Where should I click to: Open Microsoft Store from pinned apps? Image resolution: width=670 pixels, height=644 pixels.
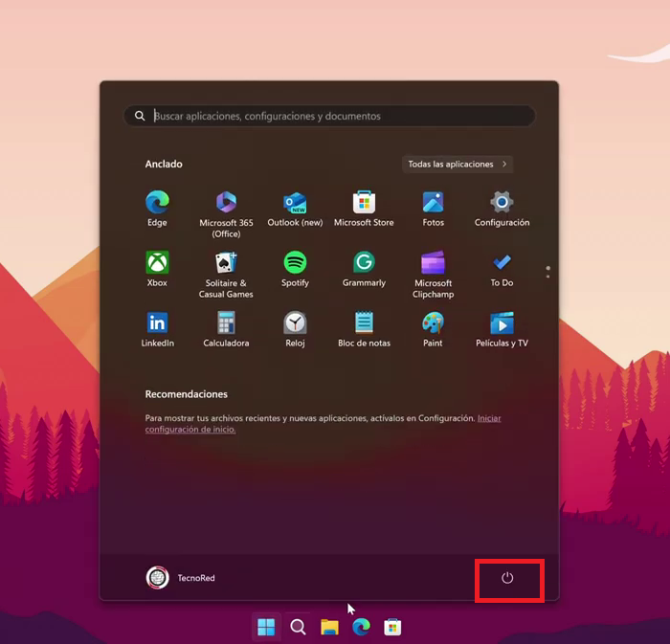(364, 209)
